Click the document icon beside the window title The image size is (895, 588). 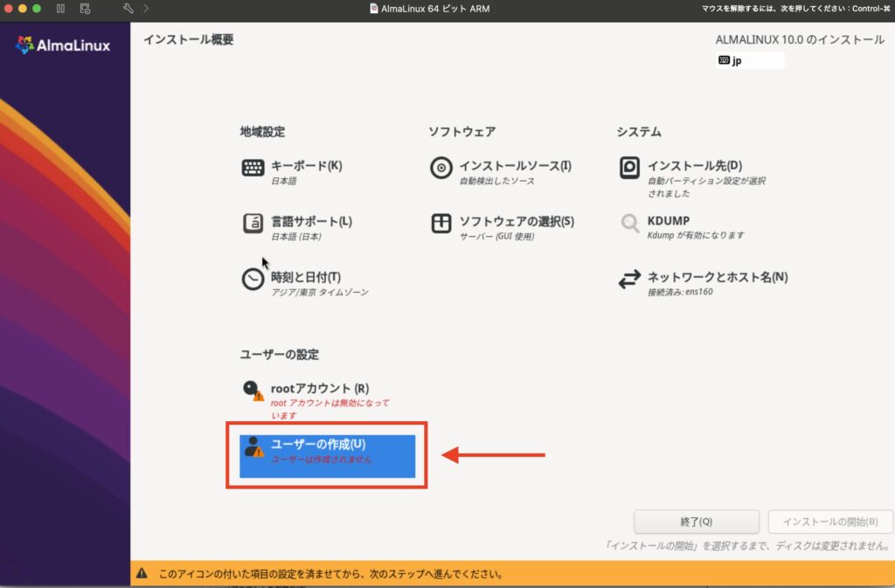374,9
